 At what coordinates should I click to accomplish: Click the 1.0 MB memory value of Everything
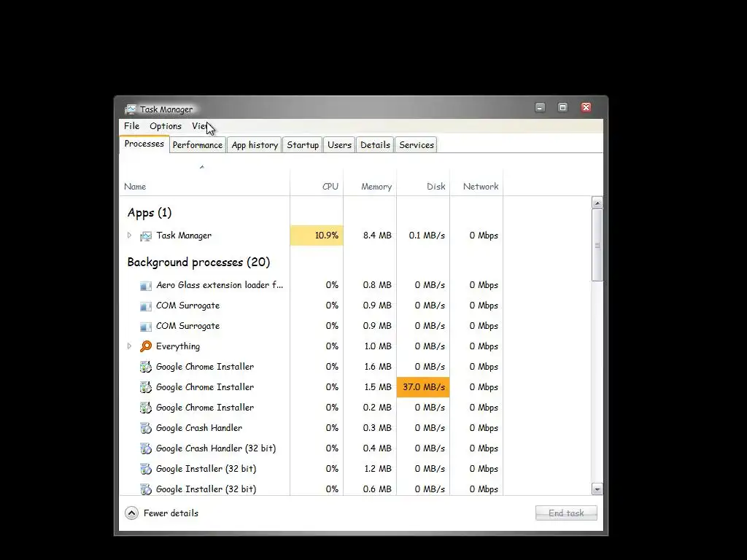click(x=378, y=346)
